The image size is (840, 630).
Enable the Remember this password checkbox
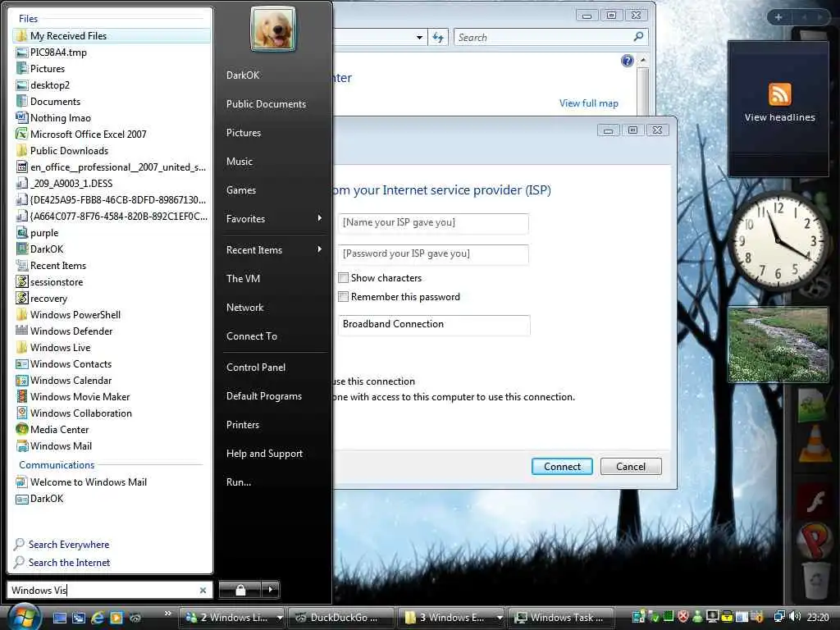click(344, 296)
